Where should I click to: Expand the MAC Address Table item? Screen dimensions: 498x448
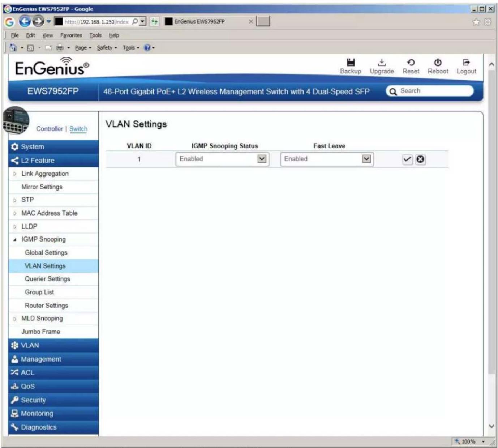tap(15, 213)
